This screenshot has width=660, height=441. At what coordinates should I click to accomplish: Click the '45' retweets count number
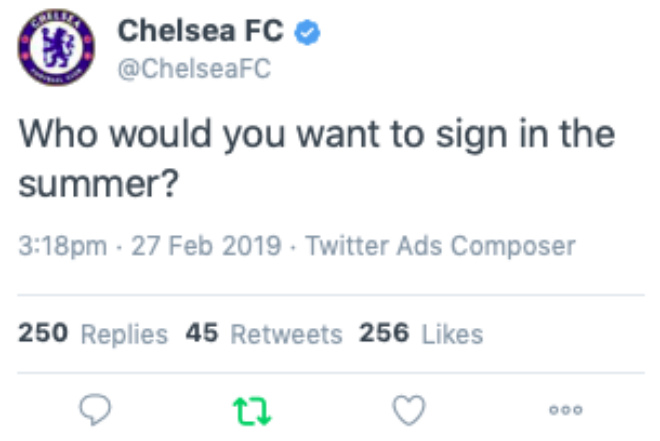(201, 334)
